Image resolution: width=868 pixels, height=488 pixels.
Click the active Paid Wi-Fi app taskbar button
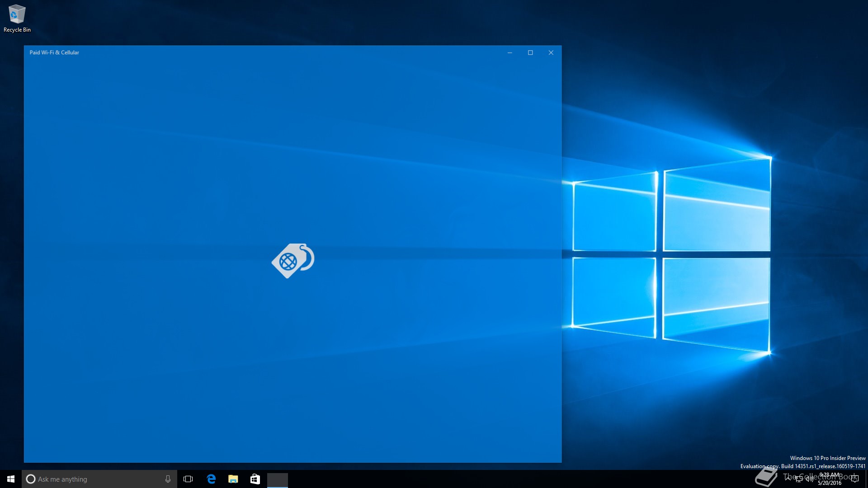pyautogui.click(x=277, y=479)
